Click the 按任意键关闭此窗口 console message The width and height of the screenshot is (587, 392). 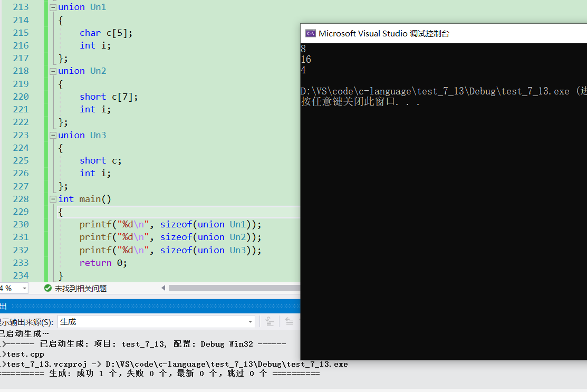coord(360,101)
